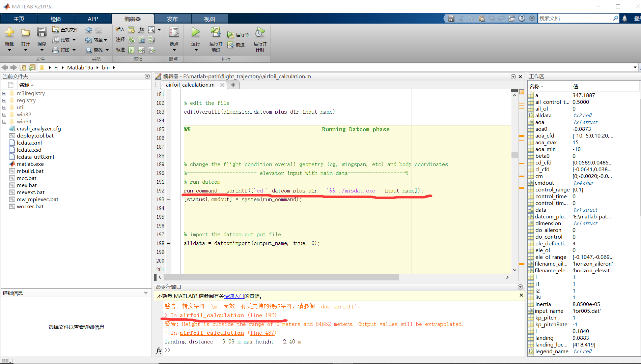The width and height of the screenshot is (641, 364).
Task: Click 前进 (Advance) in the ribbon
Action: [236, 45]
